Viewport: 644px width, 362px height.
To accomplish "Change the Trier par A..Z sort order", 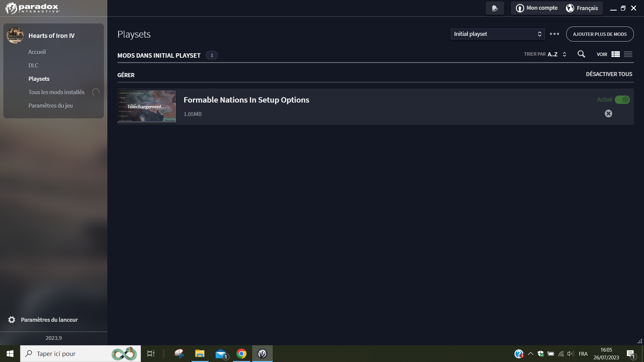I will point(545,54).
